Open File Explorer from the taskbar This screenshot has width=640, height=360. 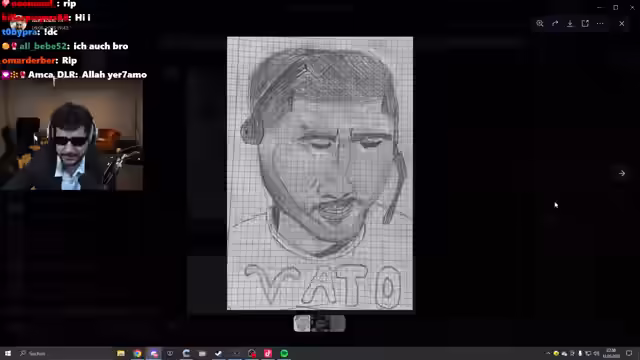(x=121, y=353)
